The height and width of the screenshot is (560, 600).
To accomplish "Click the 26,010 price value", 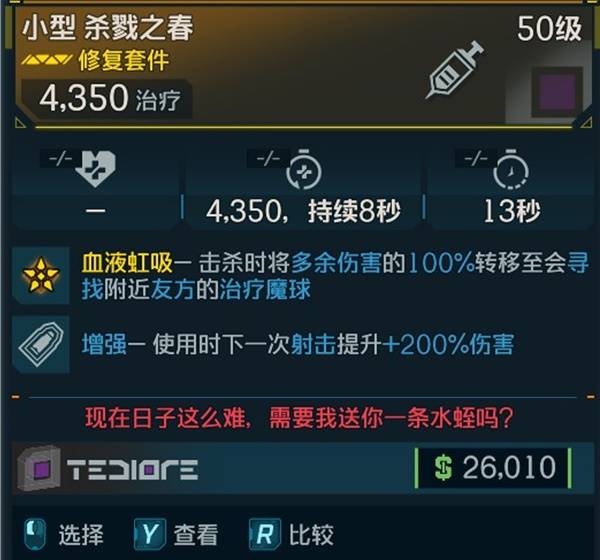I will [x=509, y=467].
